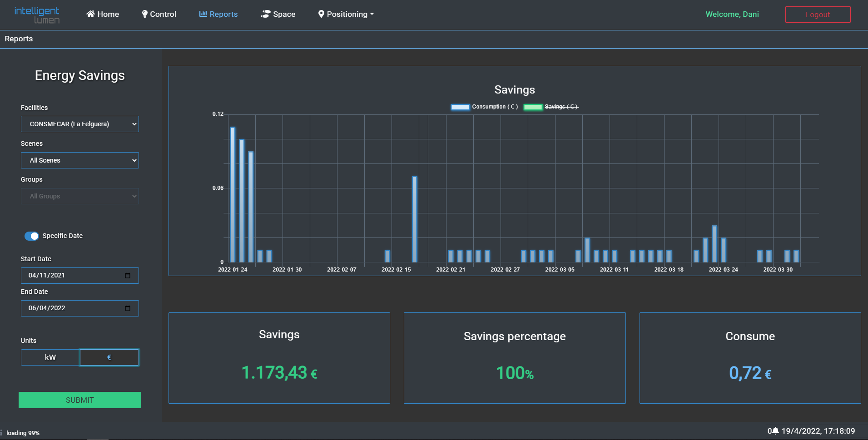Click the map pin icon beside Positioning
This screenshot has width=868, height=440.
pos(321,14)
